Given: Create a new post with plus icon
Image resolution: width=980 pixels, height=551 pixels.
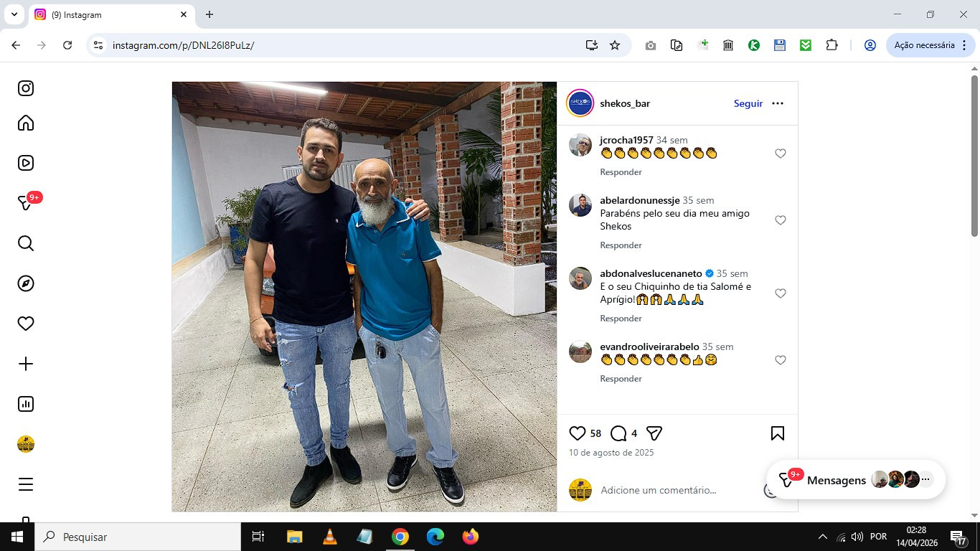Looking at the screenshot, I should pyautogui.click(x=26, y=364).
